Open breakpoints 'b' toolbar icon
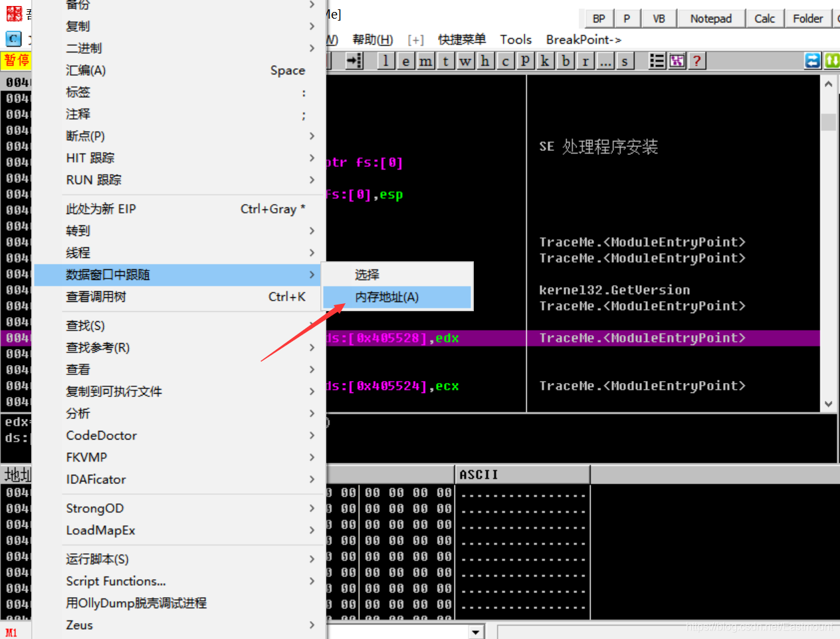 tap(566, 61)
